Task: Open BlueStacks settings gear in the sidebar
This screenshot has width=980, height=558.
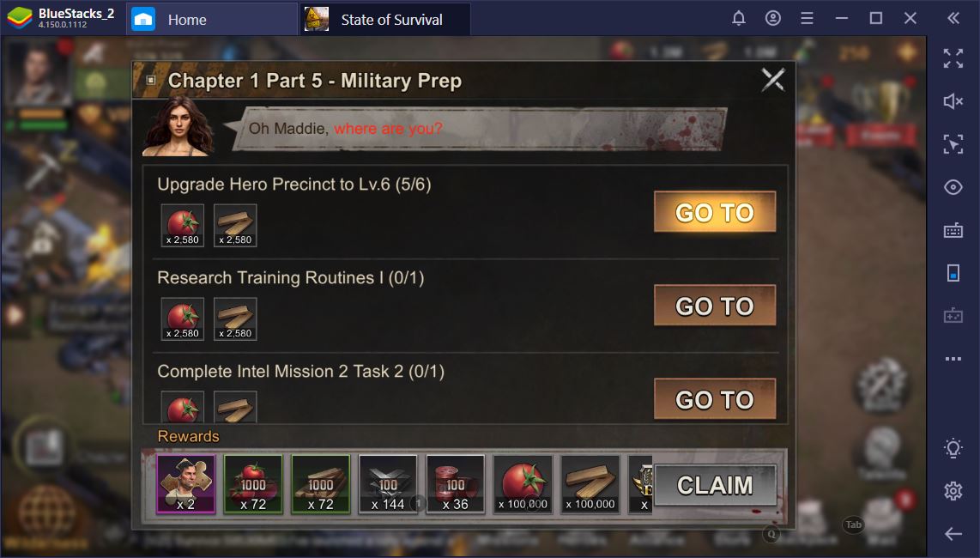Action: [x=953, y=491]
